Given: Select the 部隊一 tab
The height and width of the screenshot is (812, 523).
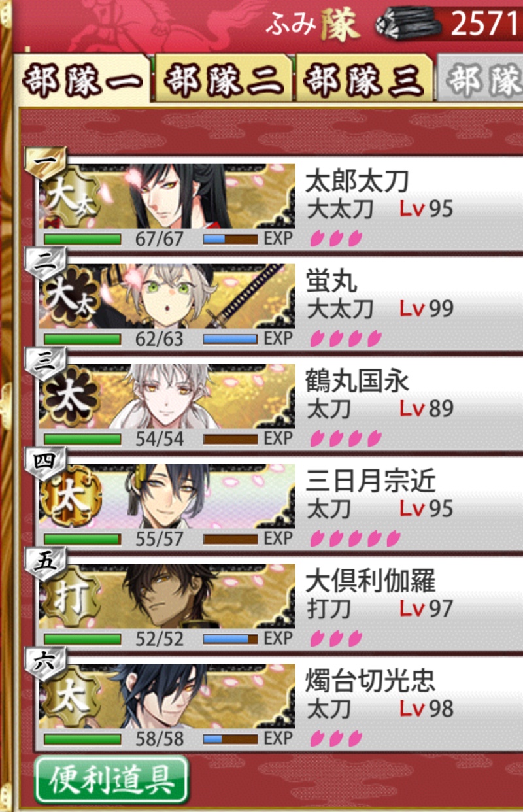Looking at the screenshot, I should pyautogui.click(x=82, y=79).
